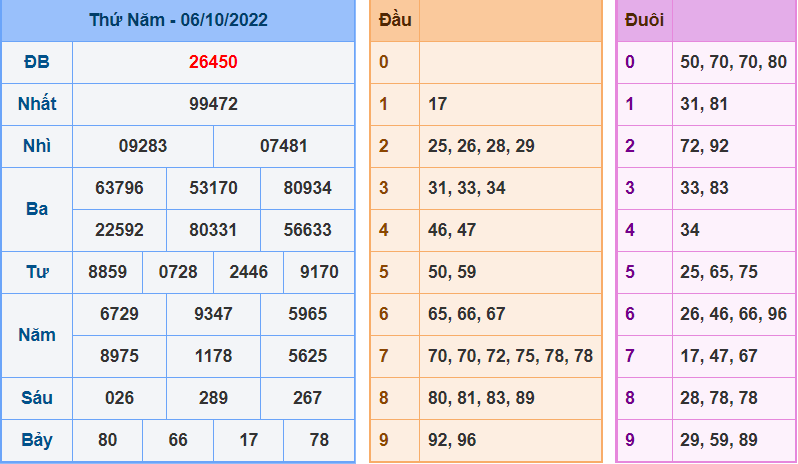Image resolution: width=798 pixels, height=464 pixels.
Task: Click digit 9 label in Đuôi table
Action: point(630,440)
